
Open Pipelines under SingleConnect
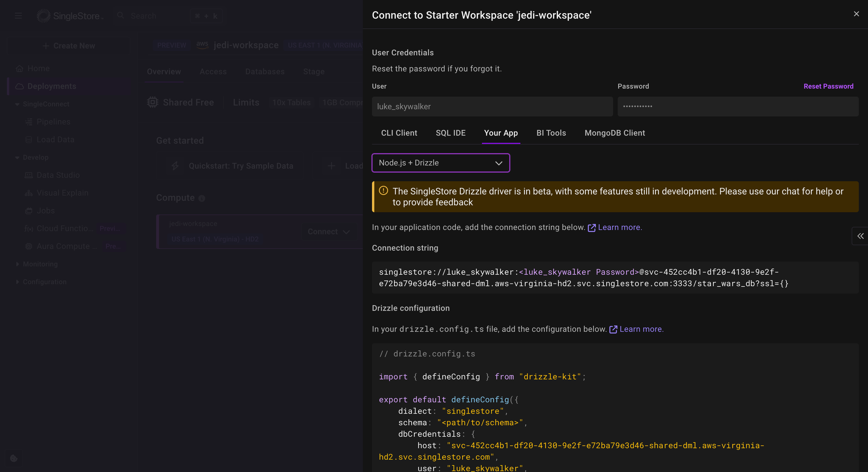(53, 122)
